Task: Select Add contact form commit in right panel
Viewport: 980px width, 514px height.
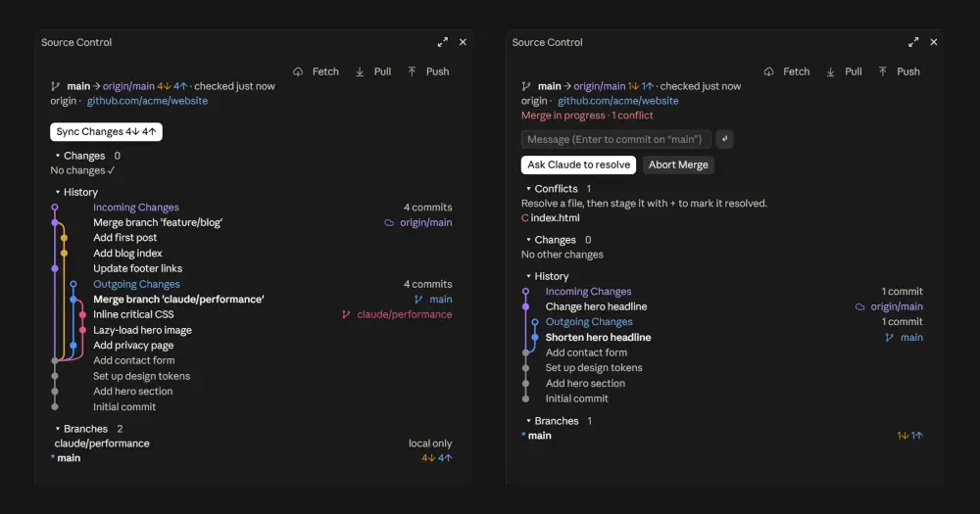Action: click(x=586, y=352)
